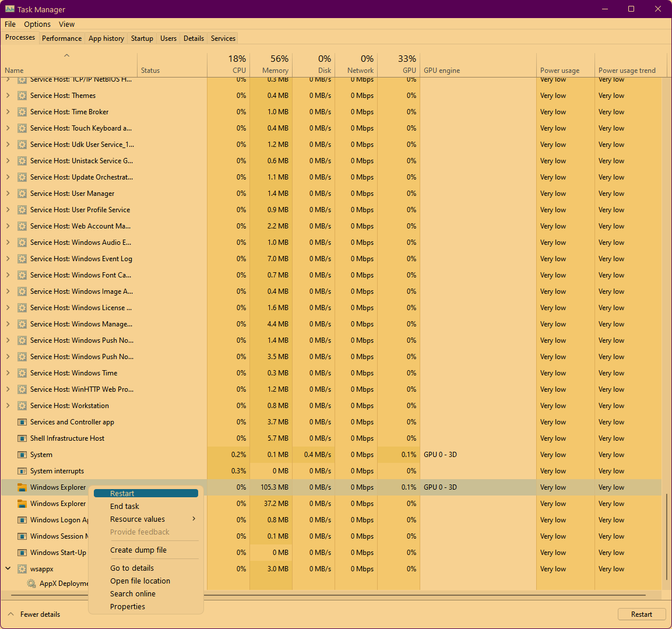This screenshot has height=629, width=672.
Task: Expand the Service Host: Windows Audio group
Action: click(8, 243)
